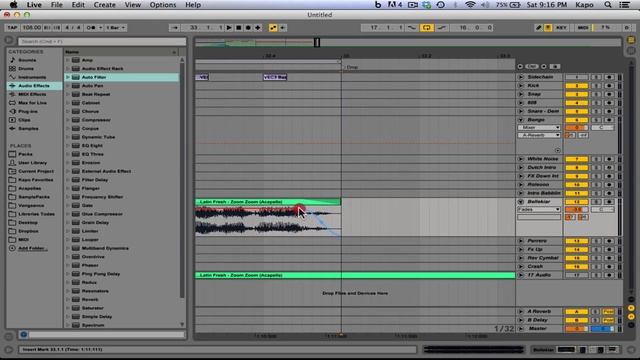640x360 pixels.
Task: Open Packs in Places
Action: 25,154
